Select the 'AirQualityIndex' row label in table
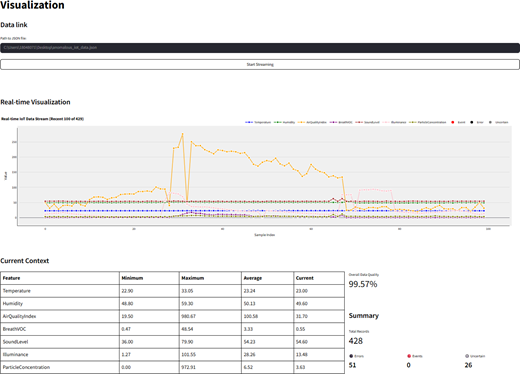Viewport: 520px width, 374px height. pyautogui.click(x=19, y=316)
